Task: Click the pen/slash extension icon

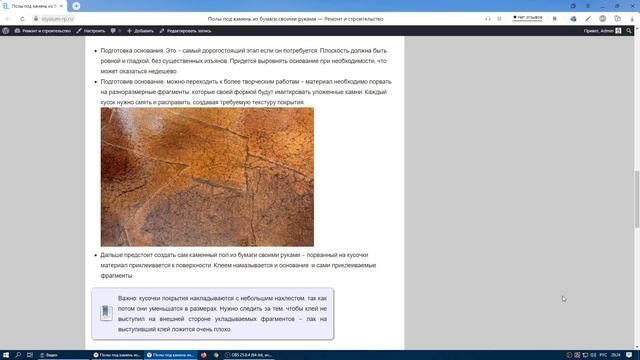Action: coord(588,19)
